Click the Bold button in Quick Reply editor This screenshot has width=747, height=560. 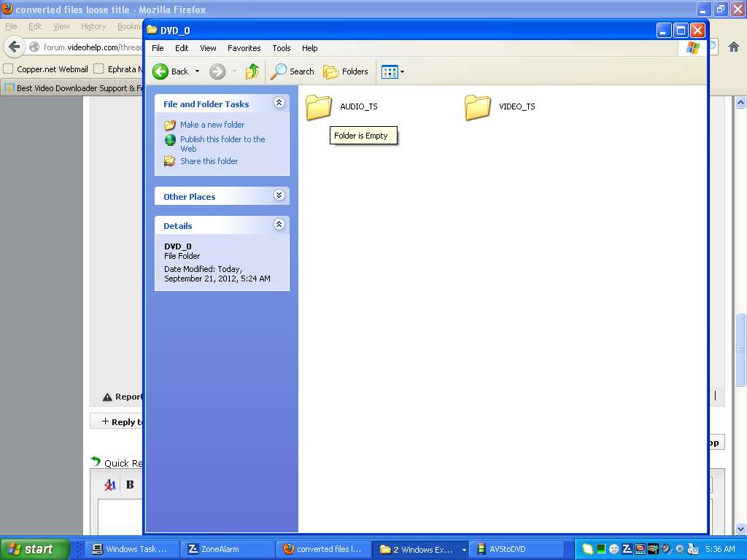pyautogui.click(x=130, y=485)
